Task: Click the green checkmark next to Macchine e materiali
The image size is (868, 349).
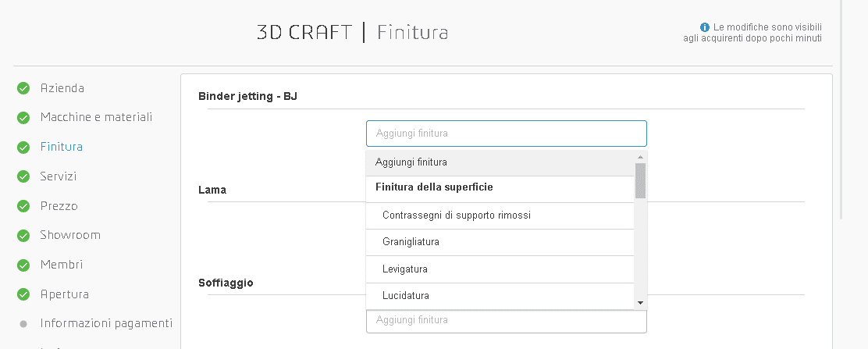Action: click(23, 117)
